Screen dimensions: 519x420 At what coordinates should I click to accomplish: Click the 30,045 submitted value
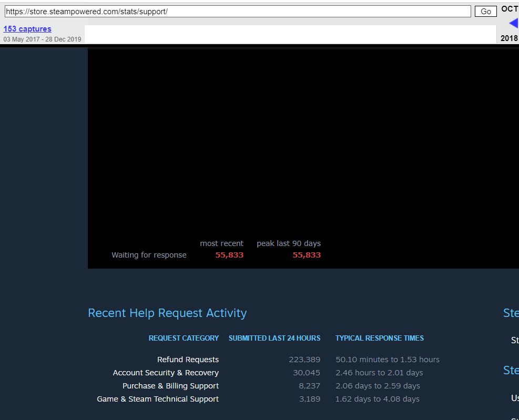[x=307, y=373]
